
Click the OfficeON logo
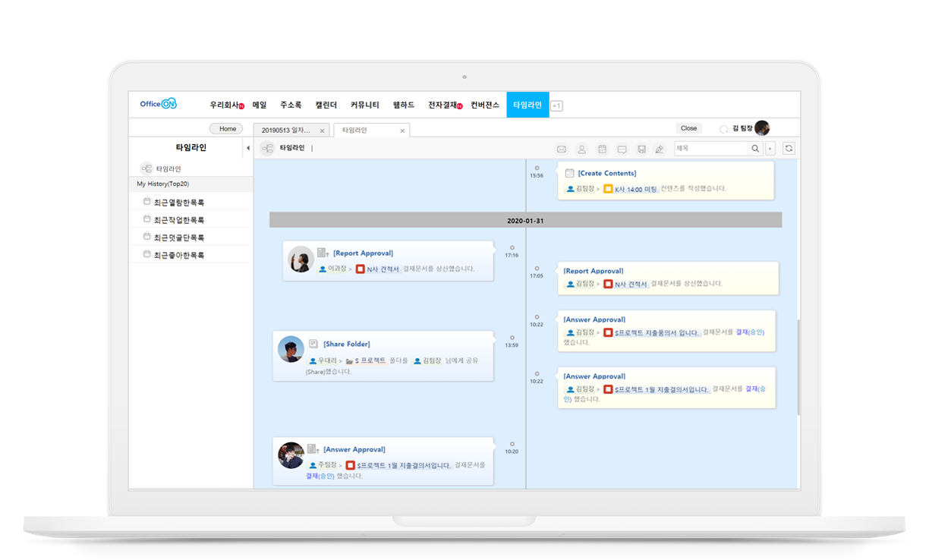pyautogui.click(x=158, y=104)
